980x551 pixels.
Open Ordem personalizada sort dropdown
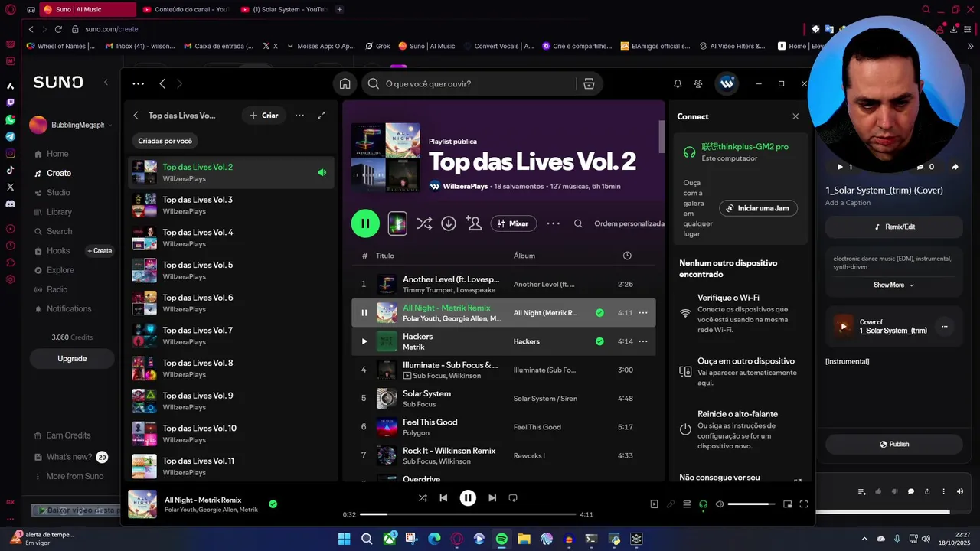629,223
